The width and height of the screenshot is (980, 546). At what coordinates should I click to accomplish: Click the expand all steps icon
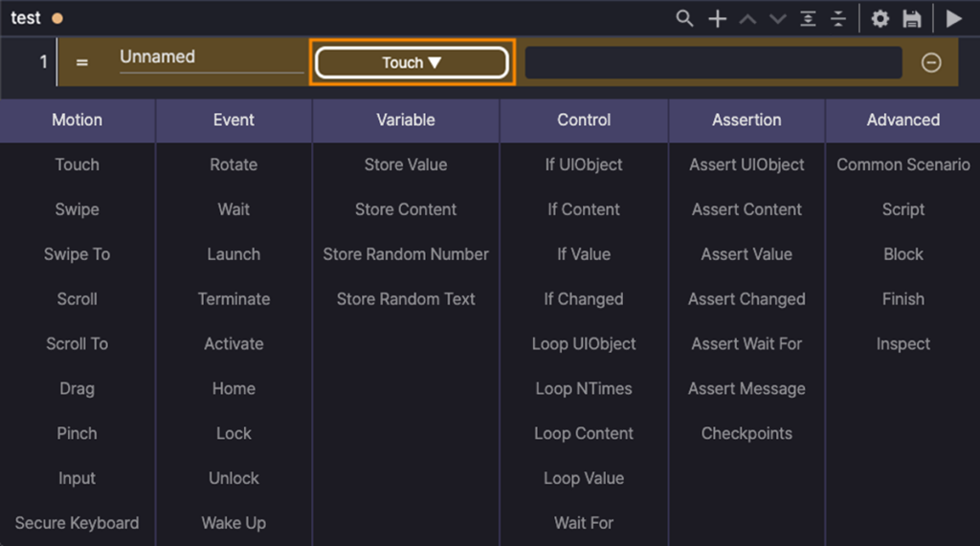(808, 18)
